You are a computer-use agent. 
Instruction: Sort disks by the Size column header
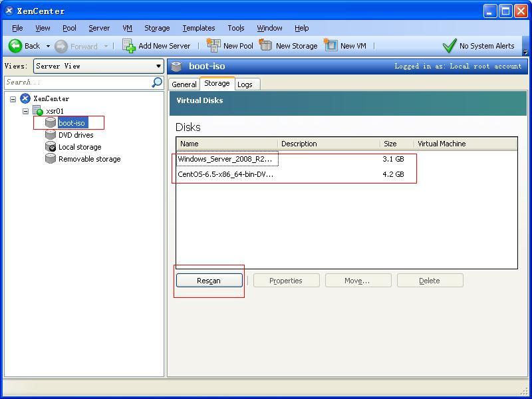click(397, 144)
